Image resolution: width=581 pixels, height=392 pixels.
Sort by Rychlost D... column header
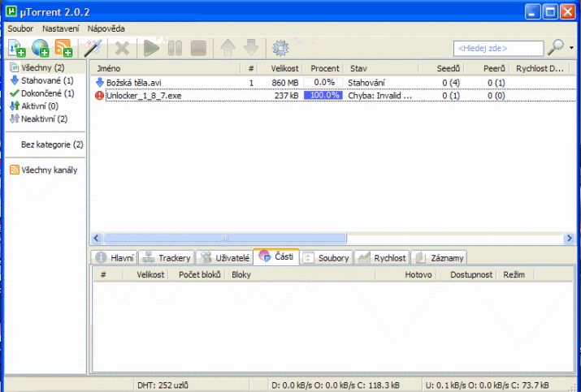pyautogui.click(x=540, y=68)
